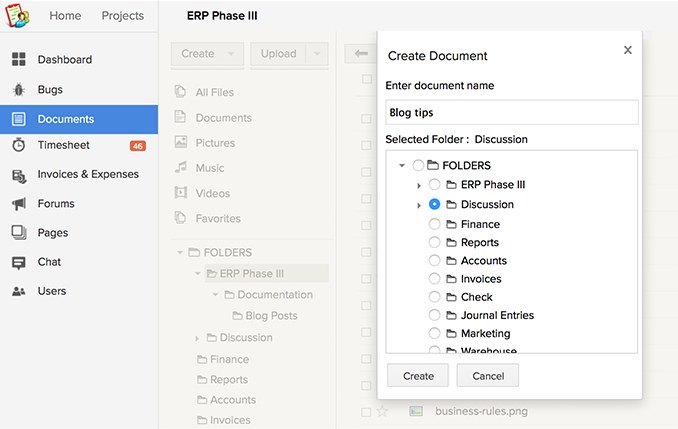Open the Bugs icon in sidebar
The image size is (678, 429).
coord(19,90)
